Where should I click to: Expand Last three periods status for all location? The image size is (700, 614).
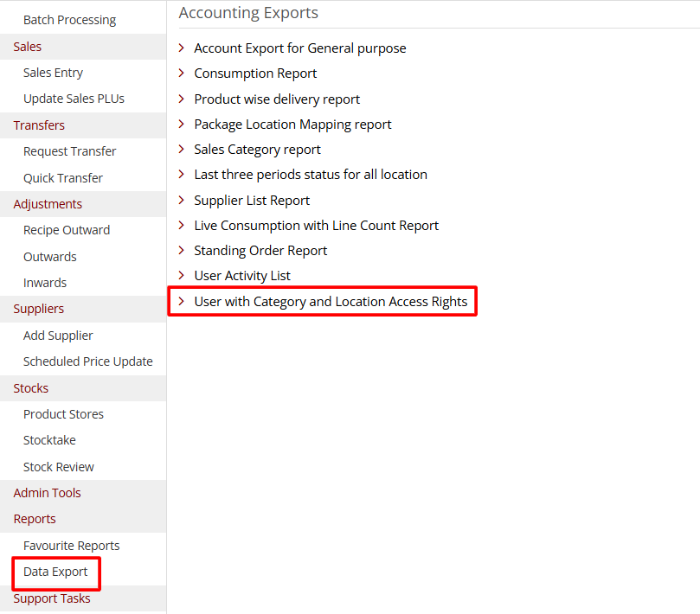tap(310, 174)
